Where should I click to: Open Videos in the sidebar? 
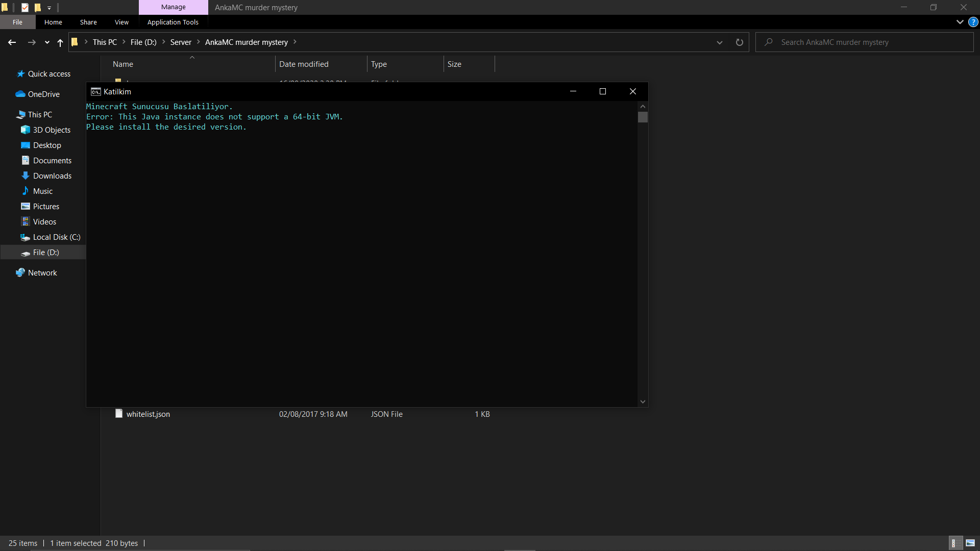click(x=44, y=222)
